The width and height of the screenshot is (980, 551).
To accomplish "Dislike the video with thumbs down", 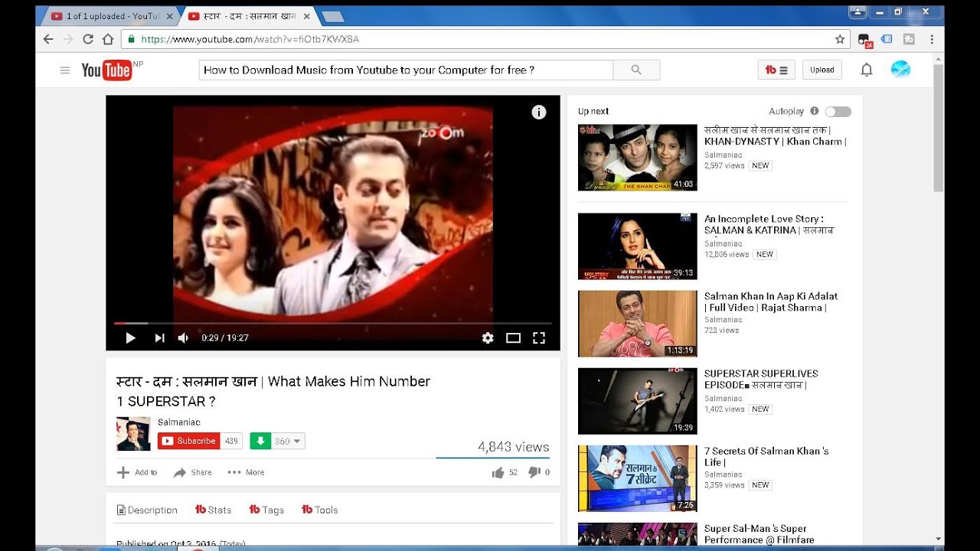I will pyautogui.click(x=534, y=473).
